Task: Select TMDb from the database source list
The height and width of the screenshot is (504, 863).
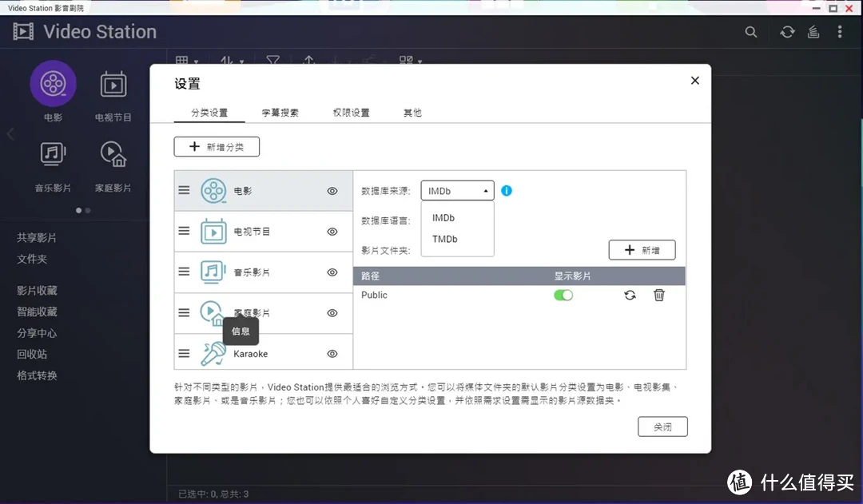Action: point(445,239)
